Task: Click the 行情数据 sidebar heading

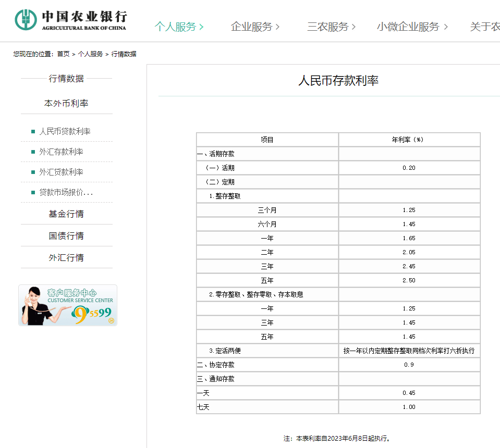Action: tap(66, 79)
